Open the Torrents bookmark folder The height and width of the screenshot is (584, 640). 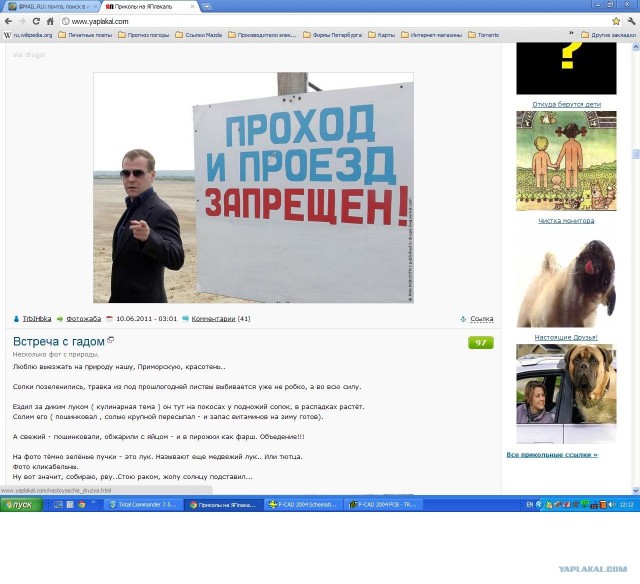(484, 35)
